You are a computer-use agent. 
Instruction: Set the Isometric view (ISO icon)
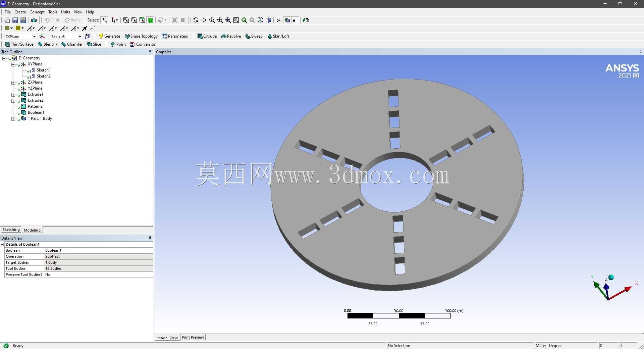pyautogui.click(x=260, y=20)
